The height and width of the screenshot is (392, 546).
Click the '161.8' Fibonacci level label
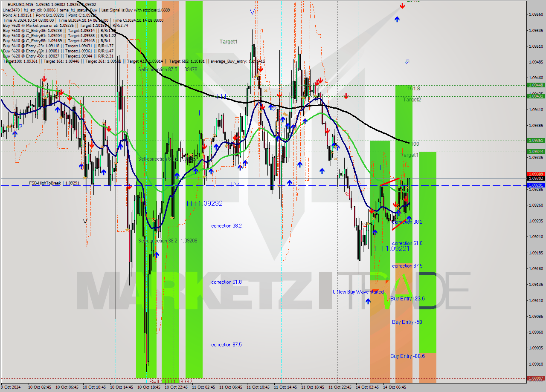(x=414, y=89)
